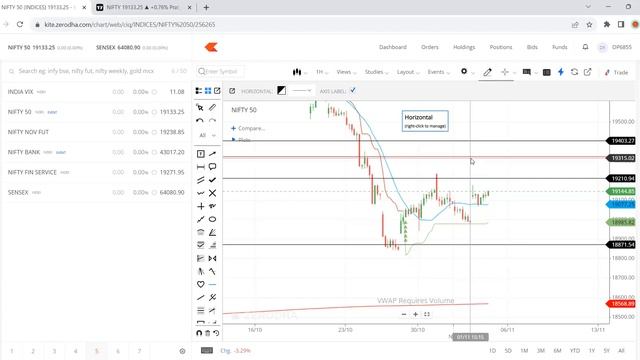The image size is (640, 360).
Task: Zoom in chart with plus button
Action: [415, 314]
